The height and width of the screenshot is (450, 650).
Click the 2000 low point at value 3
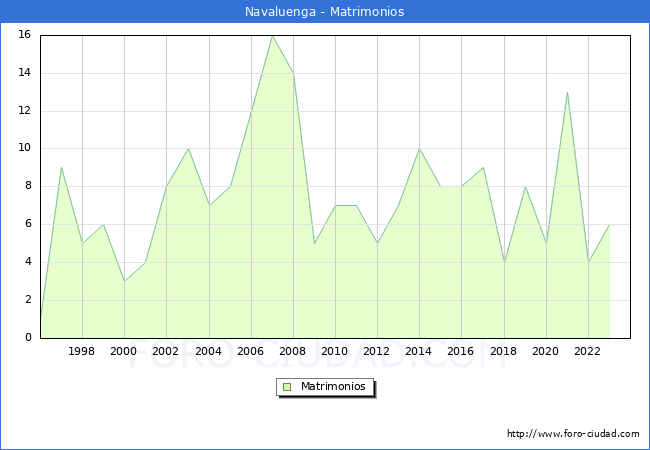[124, 281]
